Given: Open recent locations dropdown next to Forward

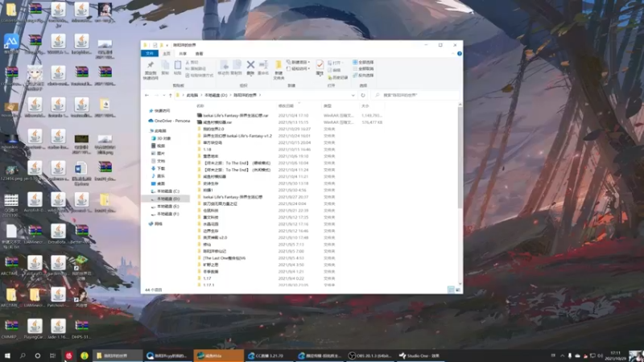Looking at the screenshot, I should (163, 95).
